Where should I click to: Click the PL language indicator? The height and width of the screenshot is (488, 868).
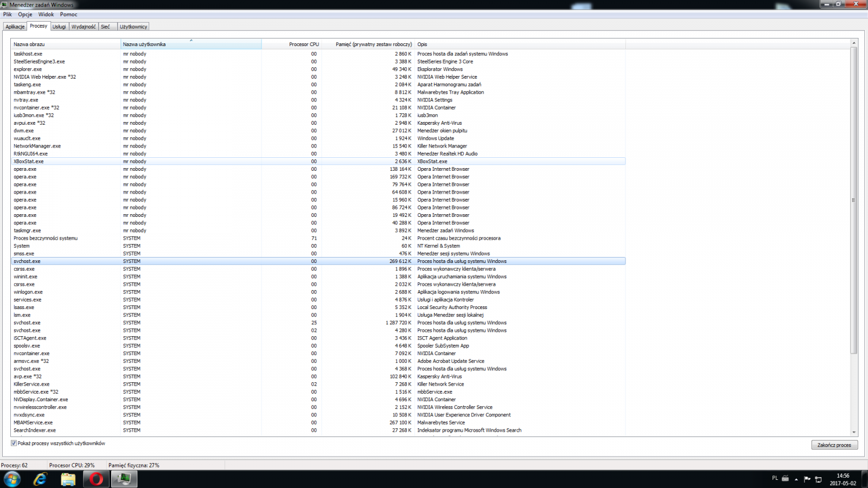(775, 478)
